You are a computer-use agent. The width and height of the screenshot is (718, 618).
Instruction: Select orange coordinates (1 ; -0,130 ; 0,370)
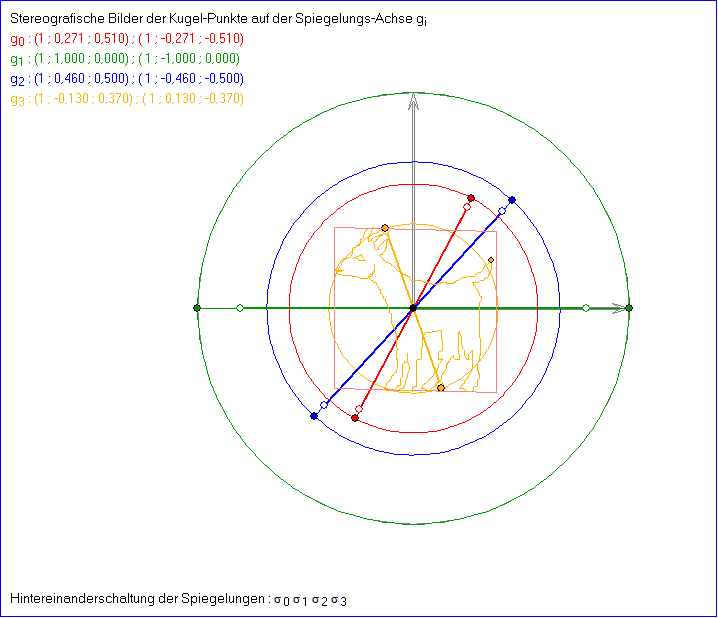[83, 99]
